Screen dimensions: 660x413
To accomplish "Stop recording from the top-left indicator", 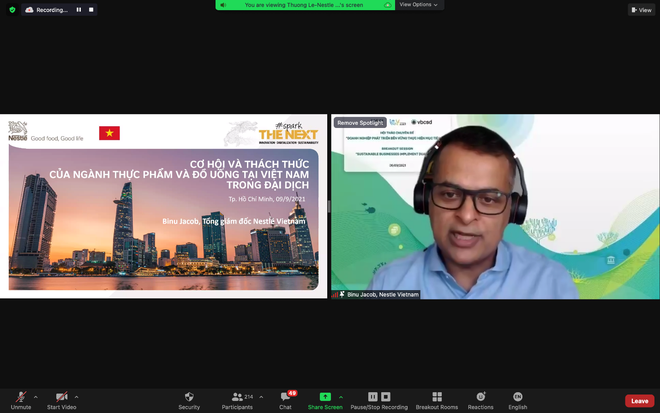I will (91, 10).
